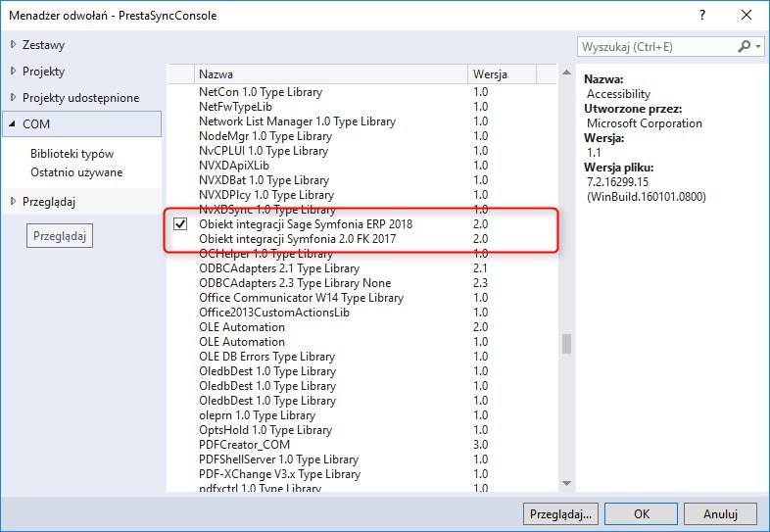
Task: Select OptsHold 1.0 Type Library row
Action: (x=362, y=430)
